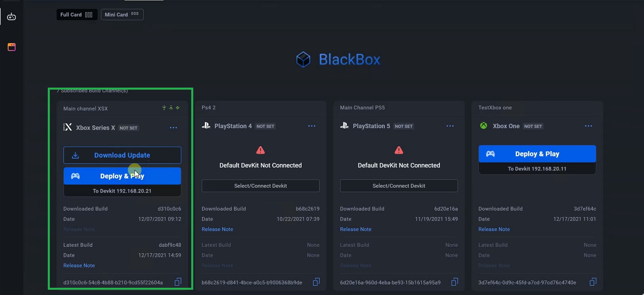Click Select/Connect Devkit on the Ps4 2 card
The height and width of the screenshot is (295, 644).
point(260,186)
